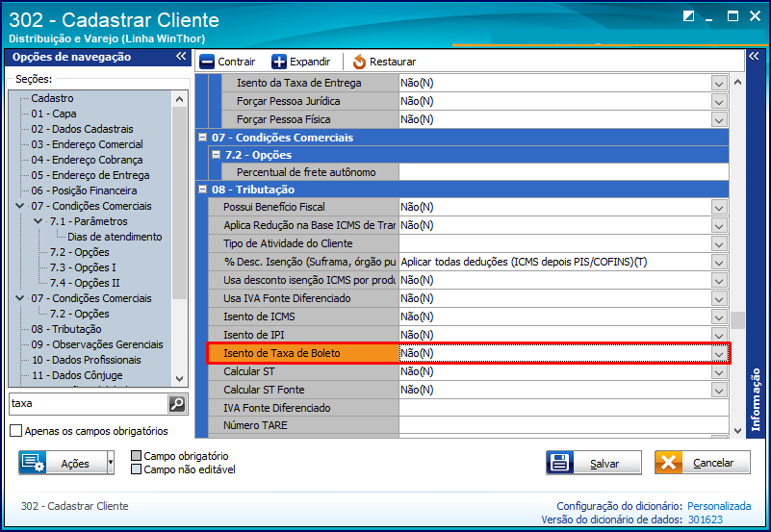Open Usa IVA Fonte Diferenciado dropdown
Screen dimensions: 771x532
pyautogui.click(x=719, y=298)
